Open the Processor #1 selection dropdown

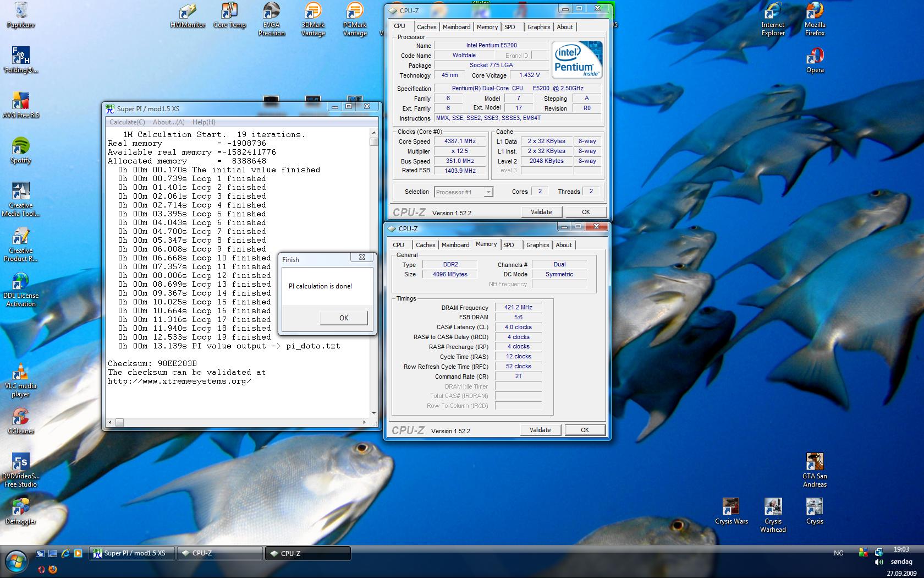(x=463, y=192)
